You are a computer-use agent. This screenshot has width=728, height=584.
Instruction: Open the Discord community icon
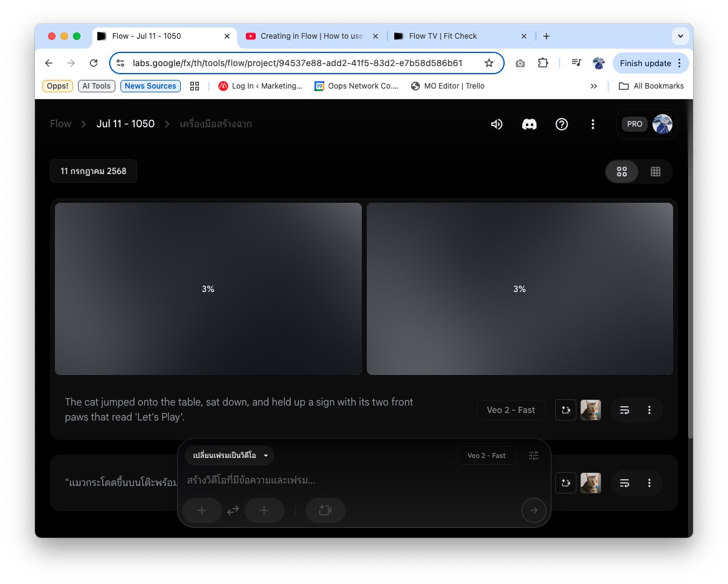(529, 124)
